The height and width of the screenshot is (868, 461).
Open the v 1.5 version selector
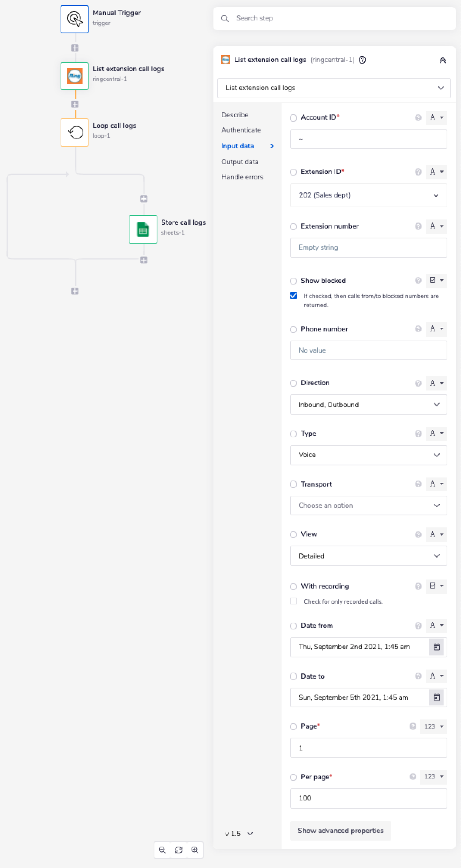pos(239,834)
